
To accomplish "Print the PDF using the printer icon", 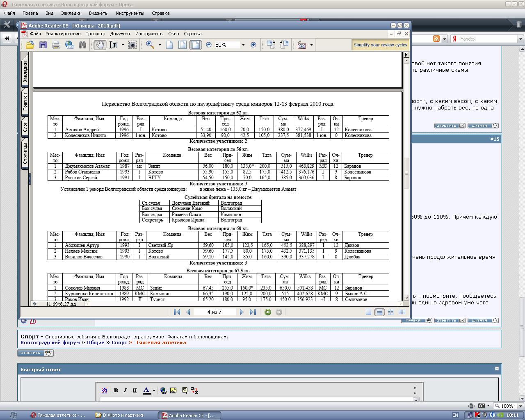I will (56, 45).
